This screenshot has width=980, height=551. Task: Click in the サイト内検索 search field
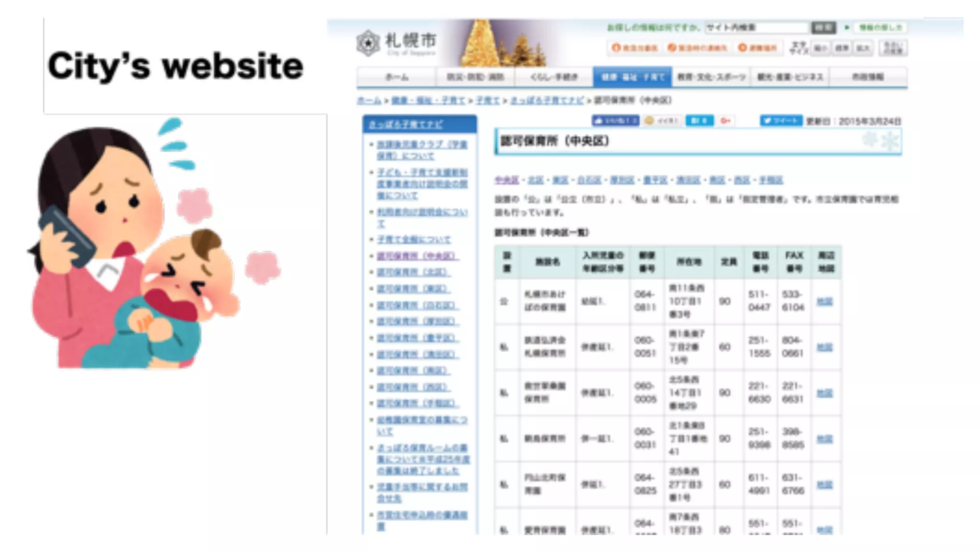pyautogui.click(x=757, y=27)
